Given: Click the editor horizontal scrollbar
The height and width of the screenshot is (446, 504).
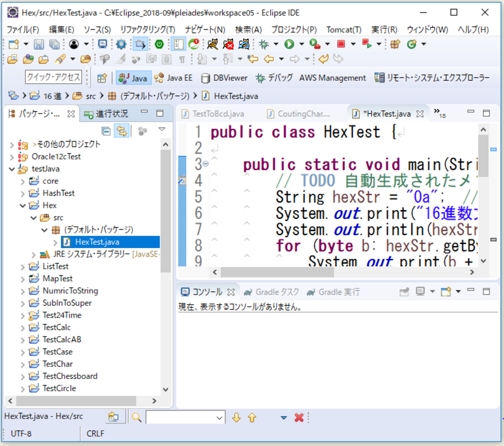Looking at the screenshot, I should coord(277,272).
